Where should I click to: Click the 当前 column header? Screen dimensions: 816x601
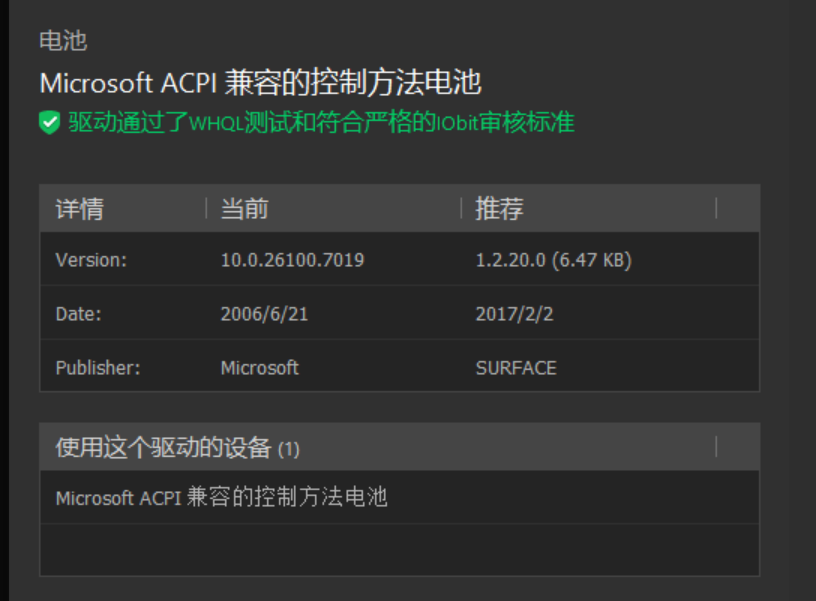click(x=244, y=209)
